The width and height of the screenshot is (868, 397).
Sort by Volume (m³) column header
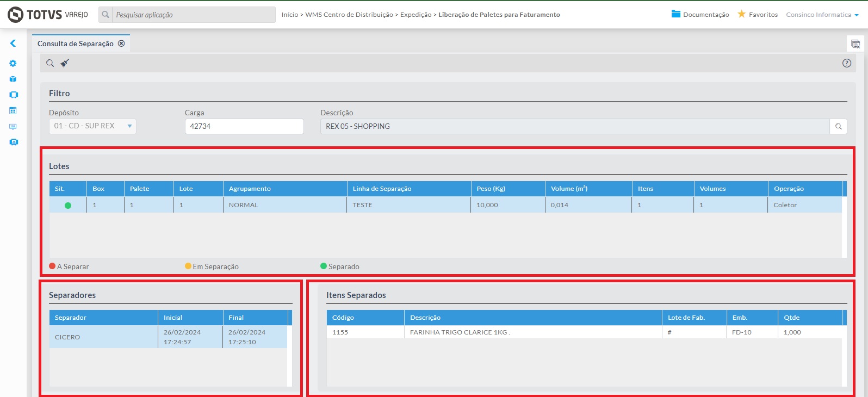588,189
